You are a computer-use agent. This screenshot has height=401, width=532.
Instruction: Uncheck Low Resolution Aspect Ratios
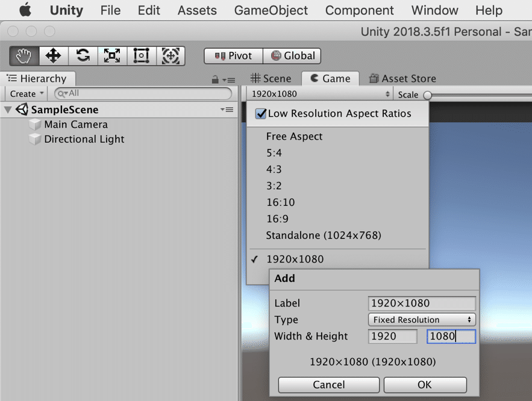point(260,113)
